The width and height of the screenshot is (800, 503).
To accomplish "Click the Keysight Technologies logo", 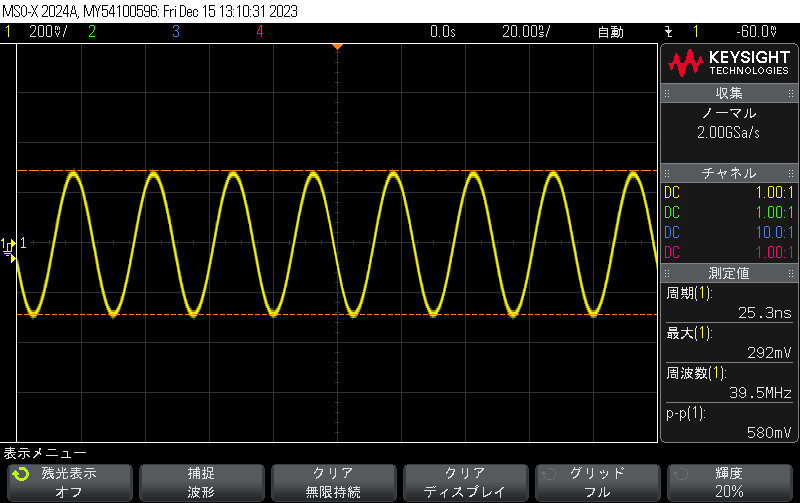I will click(x=729, y=64).
